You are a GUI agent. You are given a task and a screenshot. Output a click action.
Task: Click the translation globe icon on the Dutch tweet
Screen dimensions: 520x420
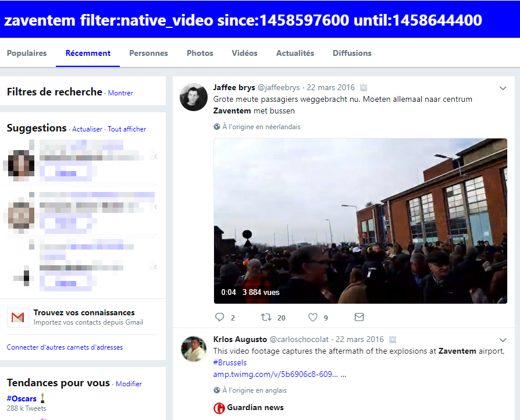(x=217, y=127)
